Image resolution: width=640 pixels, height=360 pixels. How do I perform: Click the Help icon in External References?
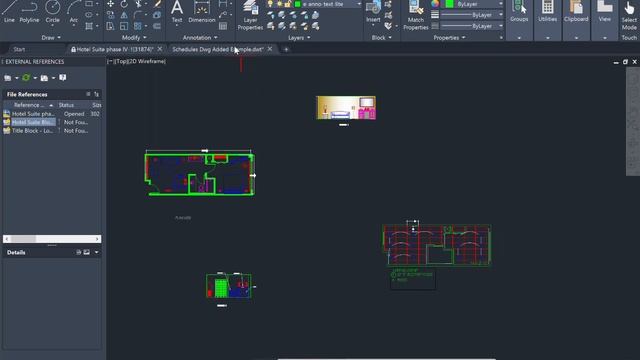pos(62,78)
